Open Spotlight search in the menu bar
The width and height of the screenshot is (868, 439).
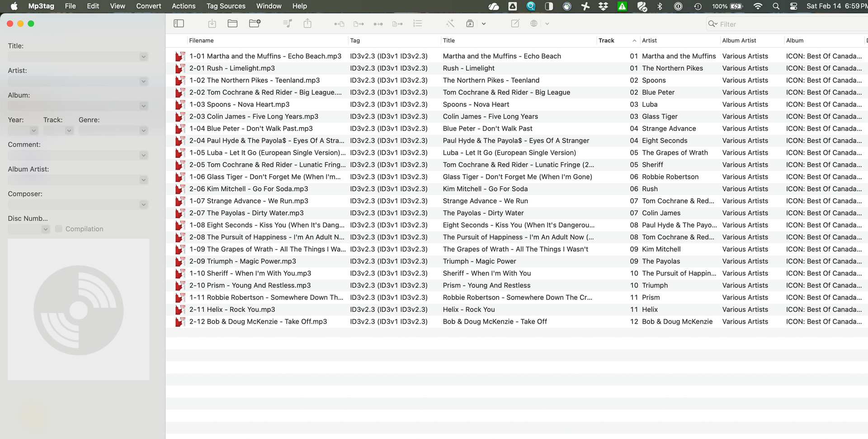776,6
